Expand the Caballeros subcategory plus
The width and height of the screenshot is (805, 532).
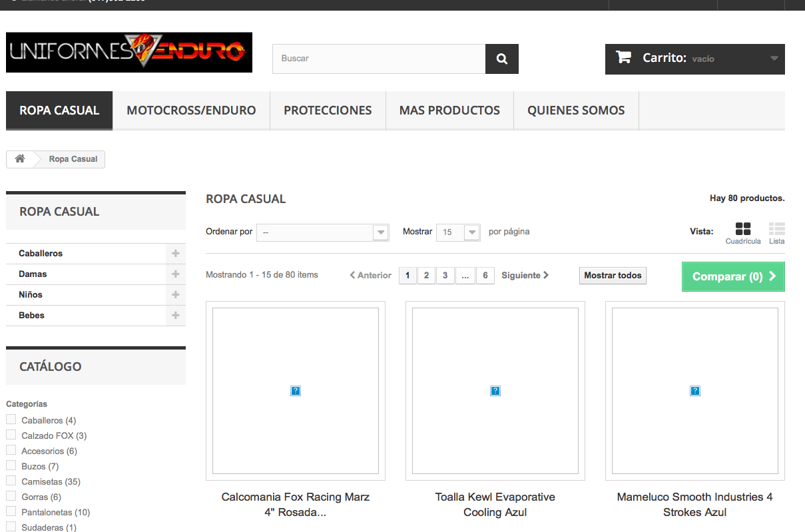[x=176, y=254]
